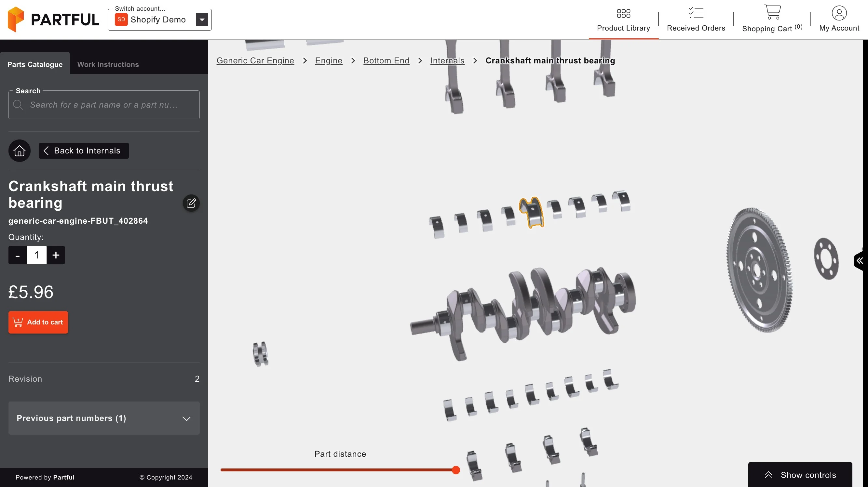Click the quantity value field
Viewport: 868px width, 487px height.
pos(37,255)
